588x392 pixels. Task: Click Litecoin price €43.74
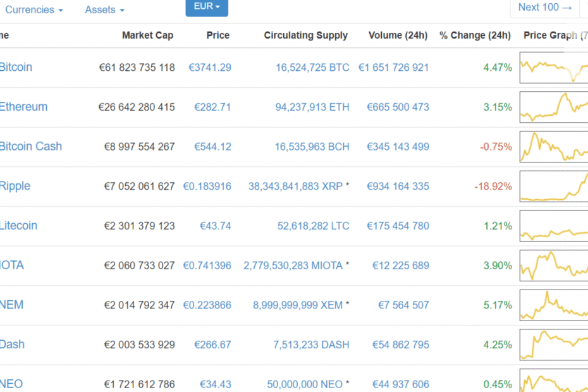pyautogui.click(x=215, y=226)
